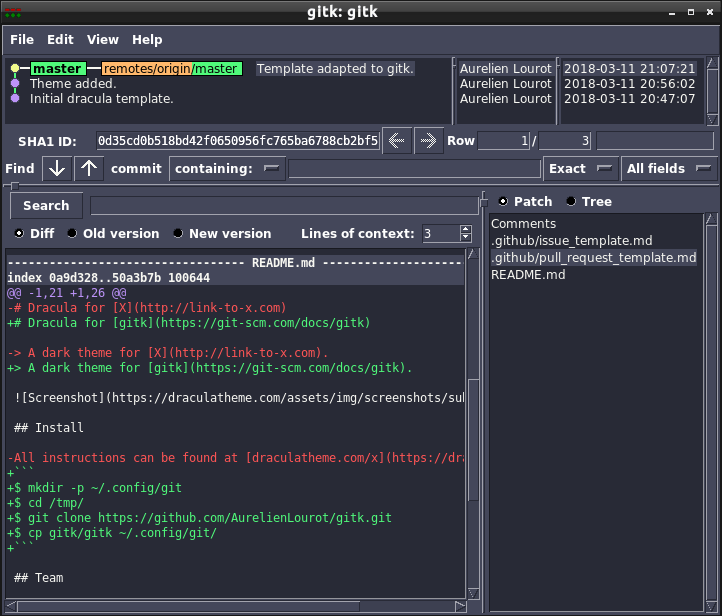Click the Row number field showing 1
The height and width of the screenshot is (616, 722).
503,140
